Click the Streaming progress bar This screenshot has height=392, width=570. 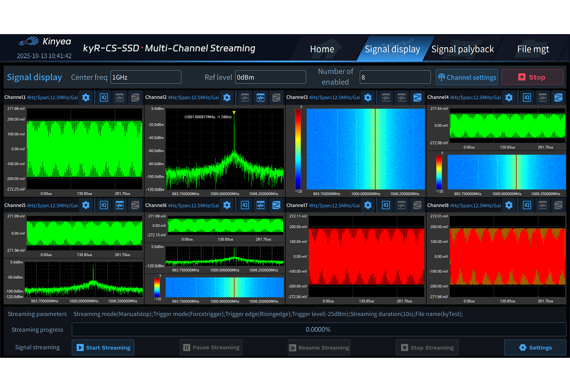click(319, 330)
